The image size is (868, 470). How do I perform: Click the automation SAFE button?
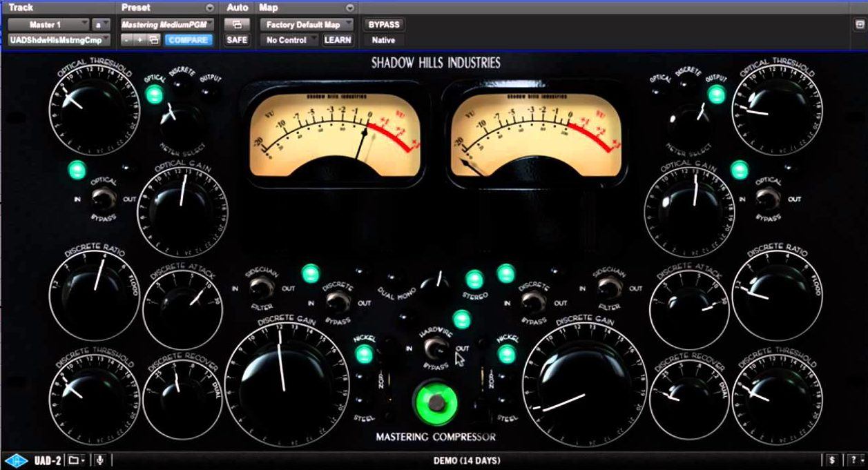[237, 40]
